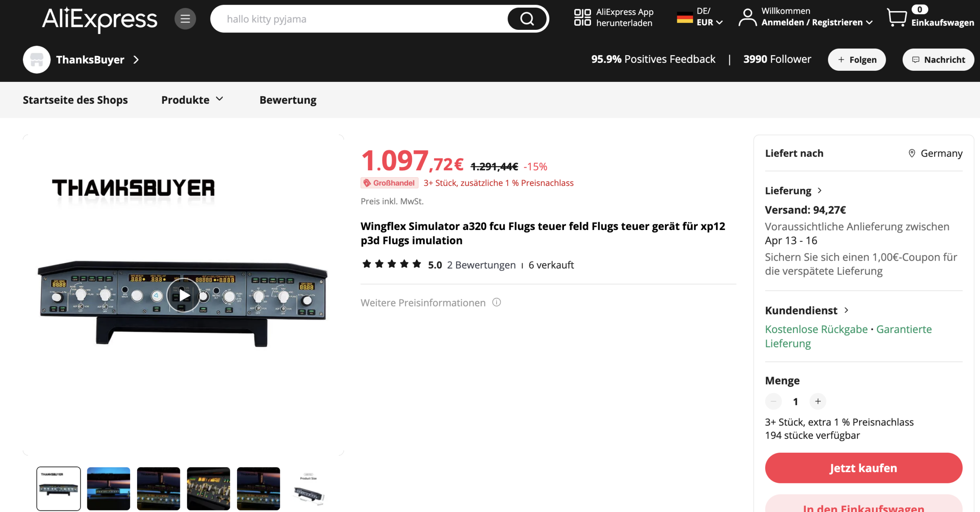Image resolution: width=980 pixels, height=512 pixels.
Task: Select the Product Size thumbnail image
Action: 309,489
